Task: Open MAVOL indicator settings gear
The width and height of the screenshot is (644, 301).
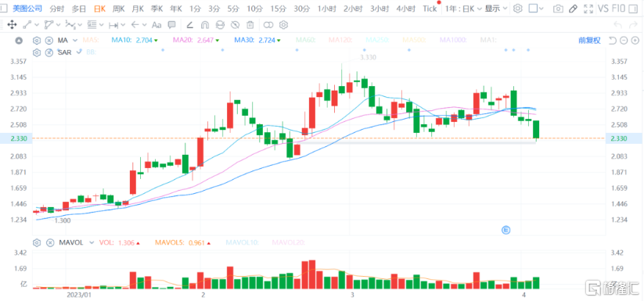Action: [x=37, y=243]
